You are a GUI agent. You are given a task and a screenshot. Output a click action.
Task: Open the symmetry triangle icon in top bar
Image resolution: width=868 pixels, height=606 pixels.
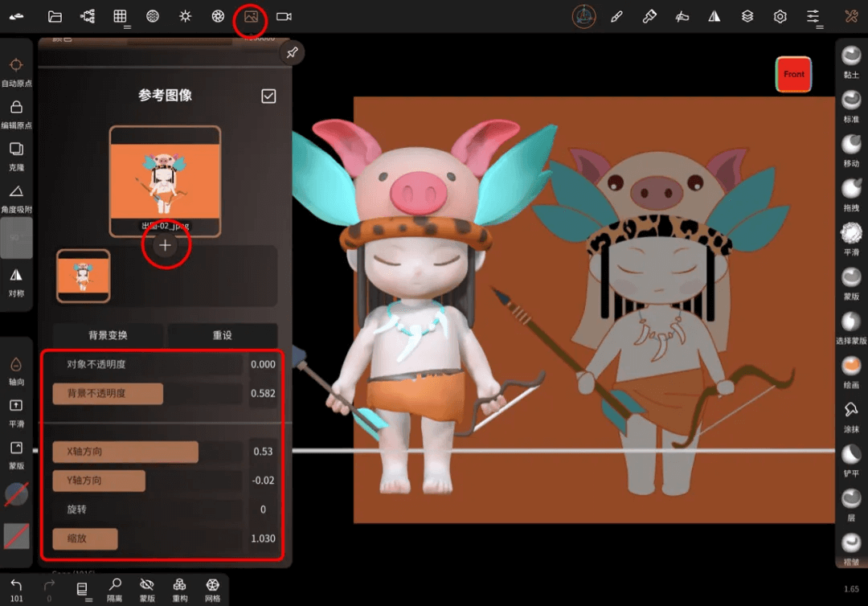(x=714, y=17)
